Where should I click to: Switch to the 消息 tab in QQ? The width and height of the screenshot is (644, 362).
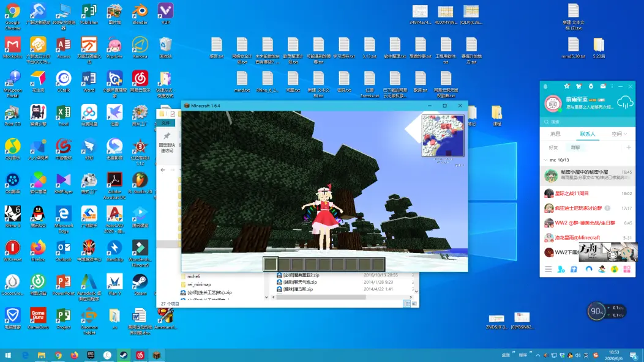click(555, 133)
